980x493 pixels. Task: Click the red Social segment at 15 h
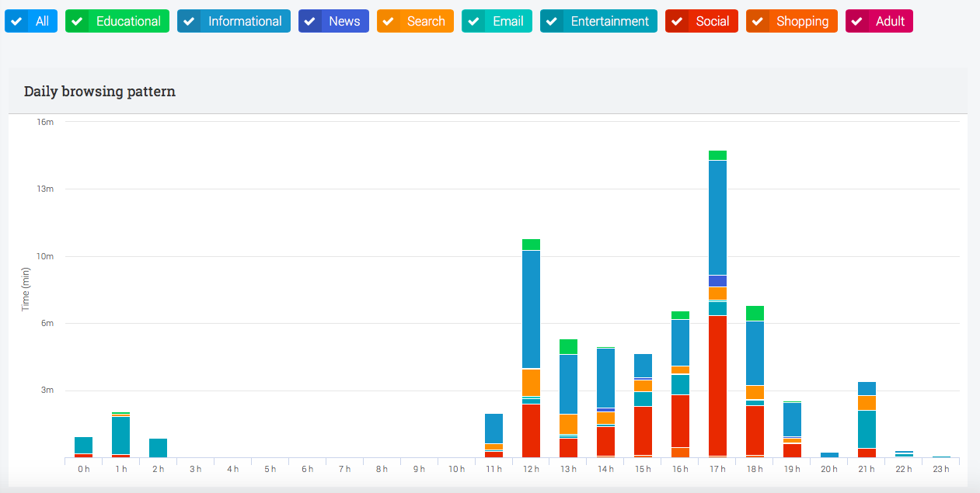pyautogui.click(x=643, y=431)
